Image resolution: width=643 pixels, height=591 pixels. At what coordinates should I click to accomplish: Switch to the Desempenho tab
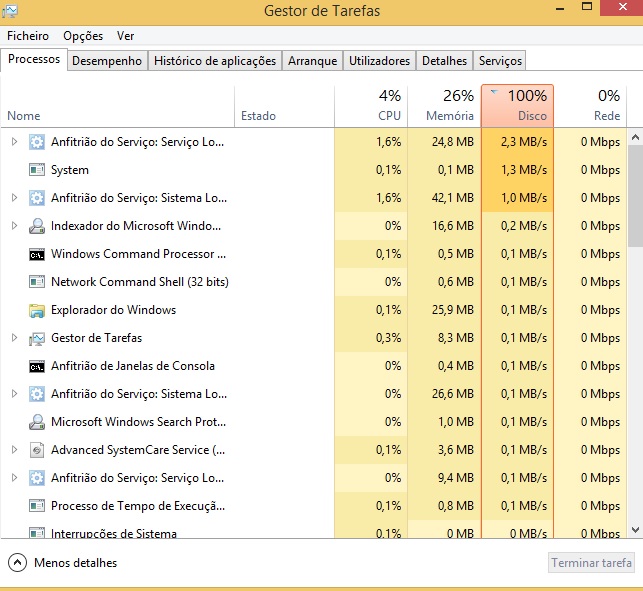pyautogui.click(x=107, y=61)
